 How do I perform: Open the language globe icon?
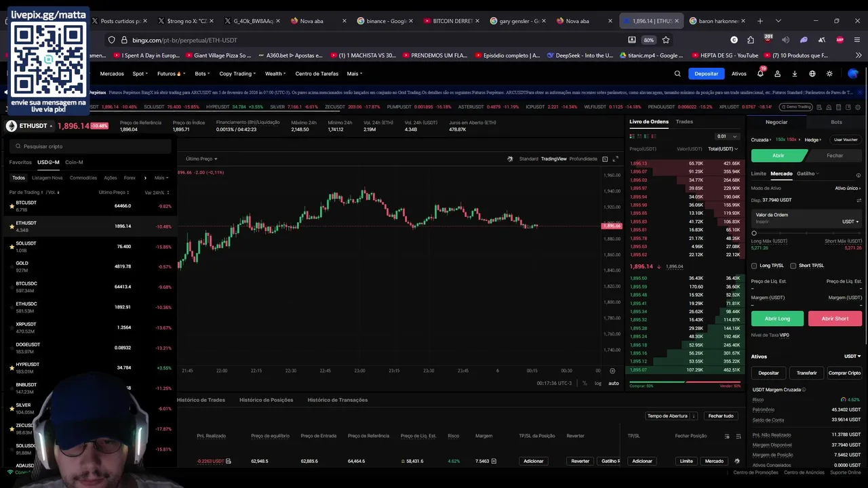[812, 73]
